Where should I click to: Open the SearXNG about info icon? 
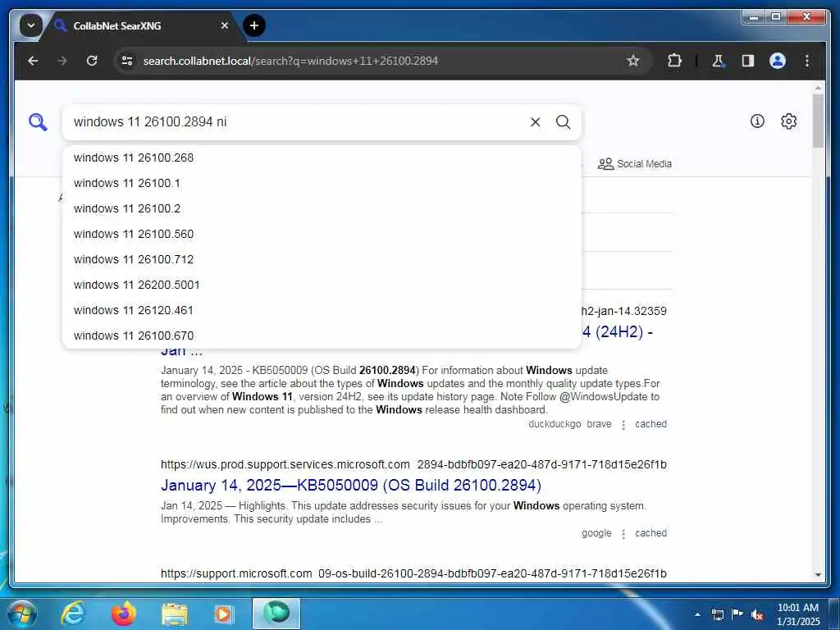pyautogui.click(x=757, y=121)
